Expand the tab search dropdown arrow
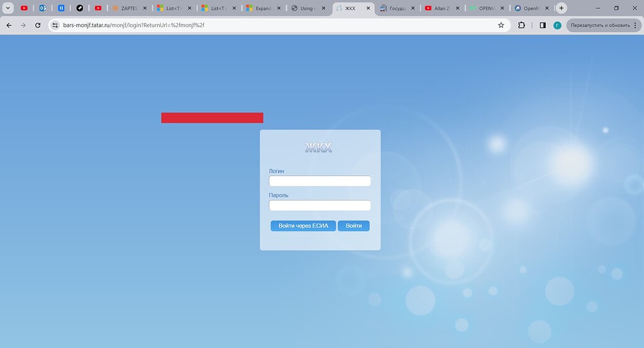The height and width of the screenshot is (348, 644). pos(8,8)
